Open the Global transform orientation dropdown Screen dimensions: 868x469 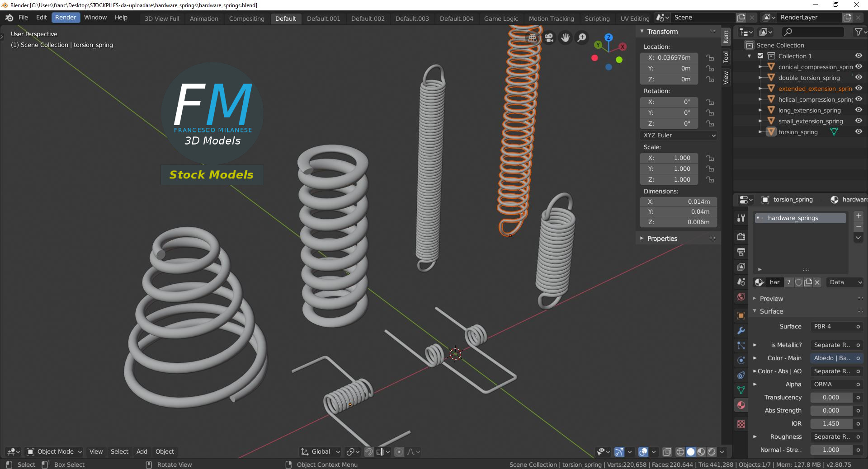[x=320, y=452]
